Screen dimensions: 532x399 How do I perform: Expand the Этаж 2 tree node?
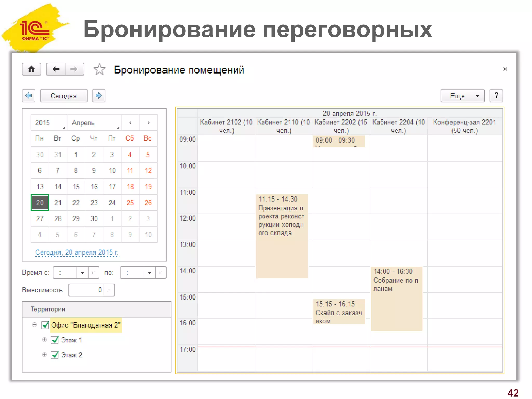coord(44,355)
